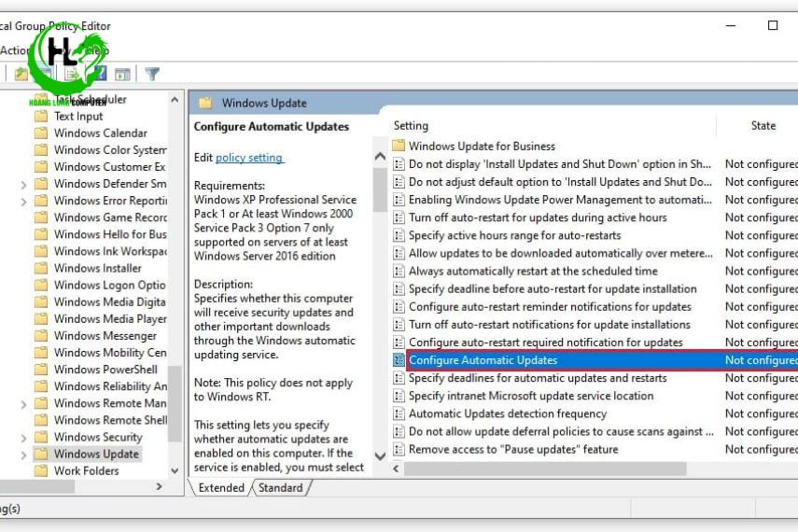
Task: Click the Export List toolbar icon
Action: point(72,75)
